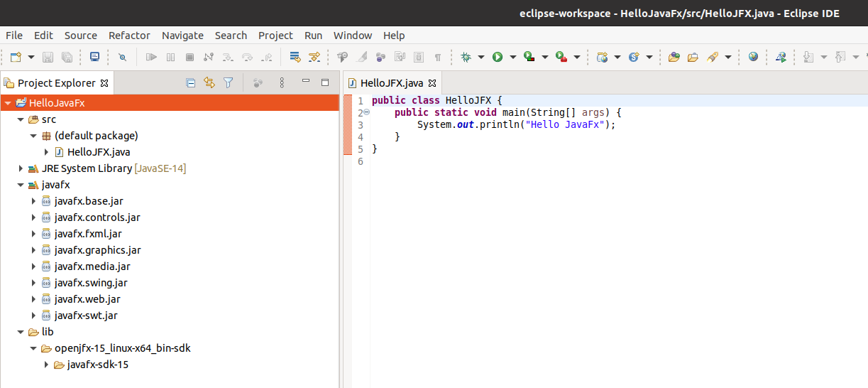Click the Open Type toolbar icon
Image resolution: width=868 pixels, height=388 pixels.
(674, 57)
